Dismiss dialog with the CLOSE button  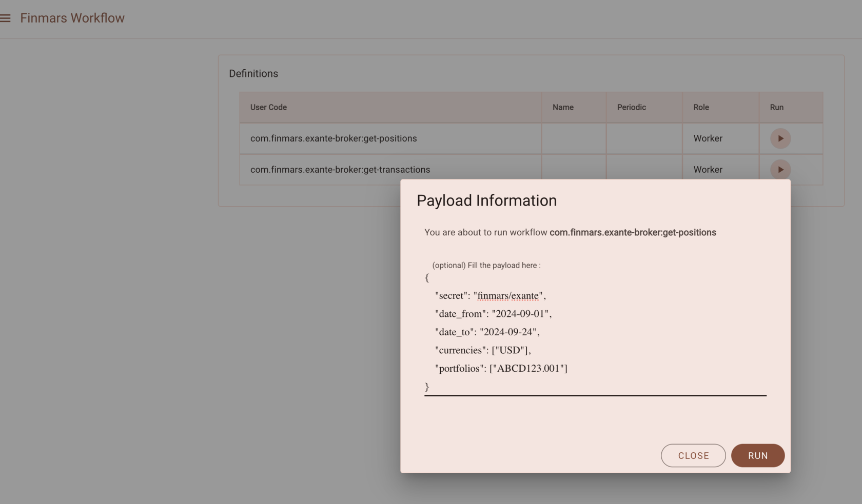click(693, 455)
